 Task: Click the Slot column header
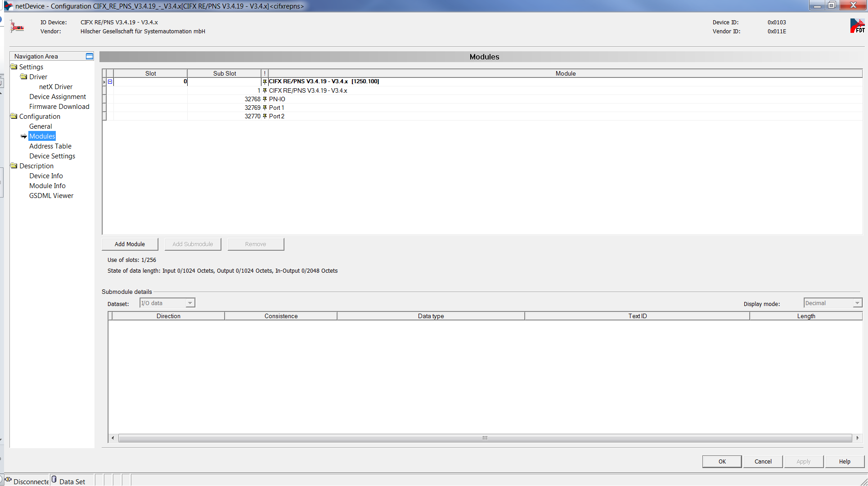tap(150, 73)
